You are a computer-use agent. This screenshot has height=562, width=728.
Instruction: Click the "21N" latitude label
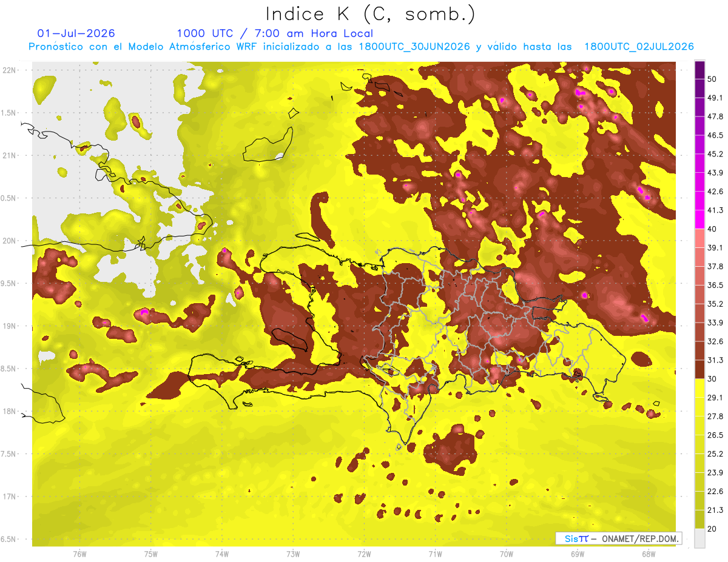coord(10,155)
